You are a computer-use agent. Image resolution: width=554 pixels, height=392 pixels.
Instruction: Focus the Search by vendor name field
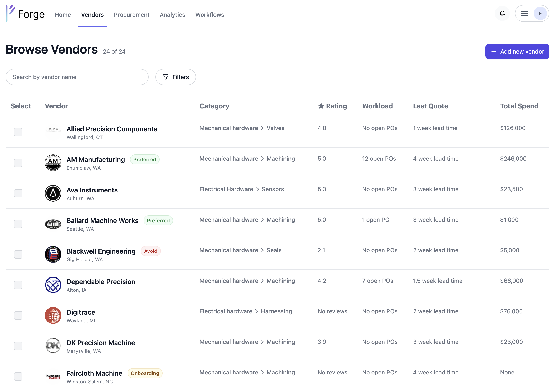pos(77,77)
